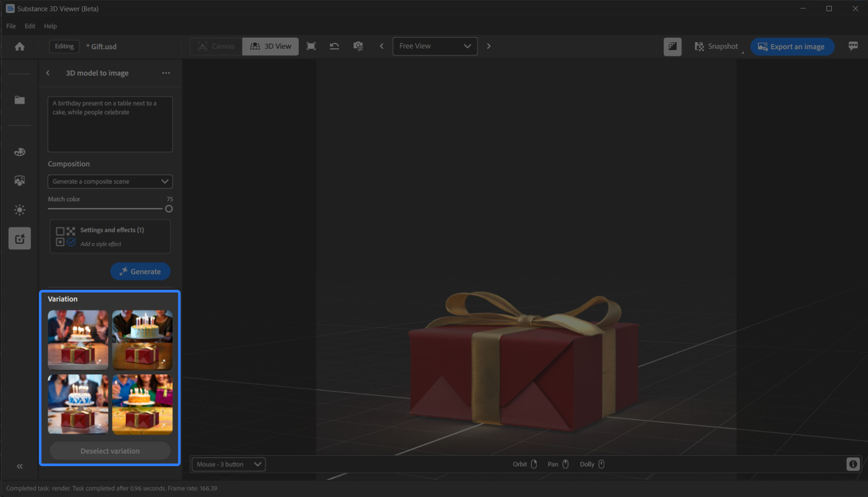The width and height of the screenshot is (868, 497).
Task: Click the Orbit mouse hint
Action: click(524, 464)
